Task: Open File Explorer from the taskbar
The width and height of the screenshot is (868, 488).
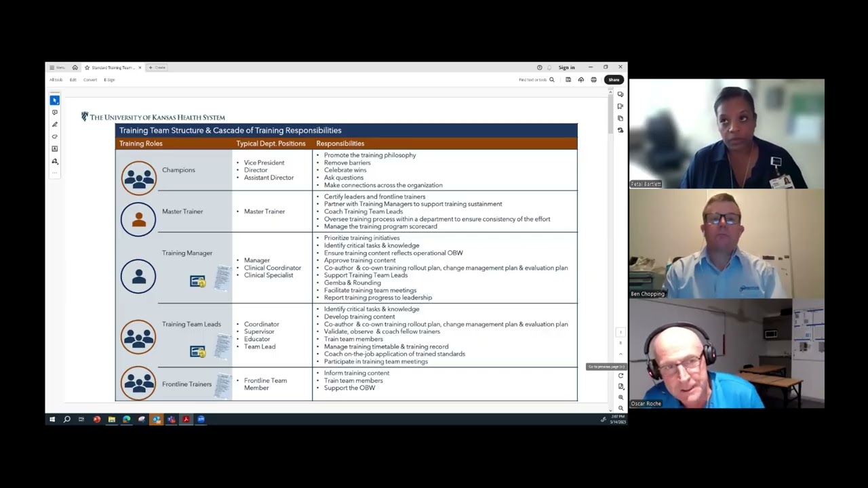Action: [111, 420]
